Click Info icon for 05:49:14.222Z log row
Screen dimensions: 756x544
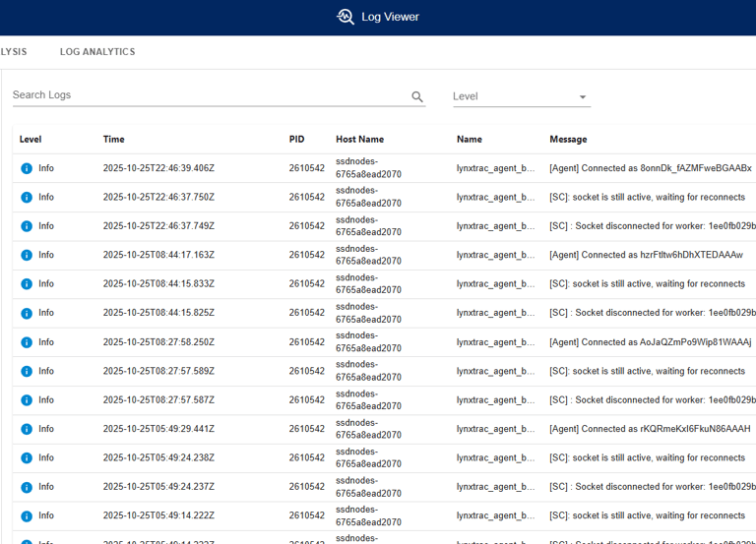pos(27,516)
